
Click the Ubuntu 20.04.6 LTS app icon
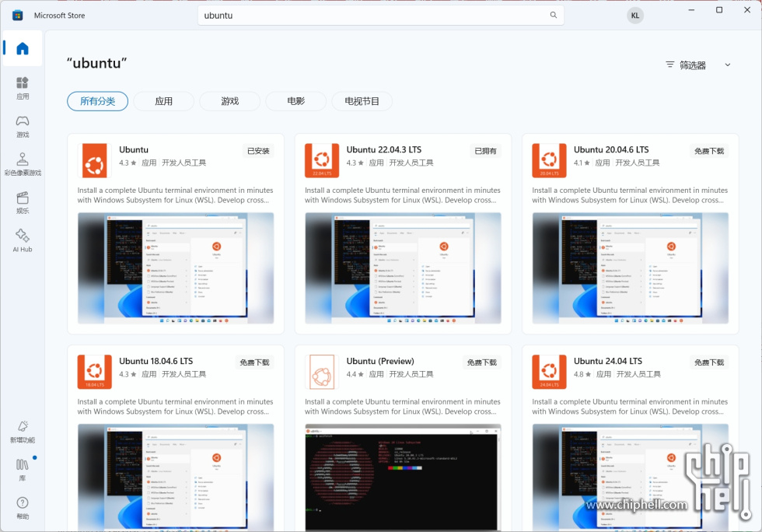pos(549,160)
